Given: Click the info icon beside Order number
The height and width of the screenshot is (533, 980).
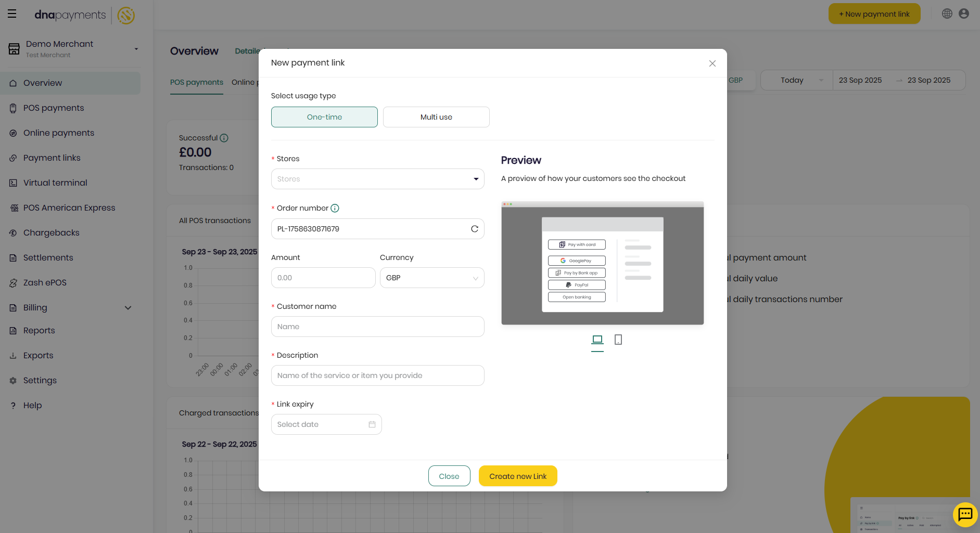Looking at the screenshot, I should pos(336,208).
